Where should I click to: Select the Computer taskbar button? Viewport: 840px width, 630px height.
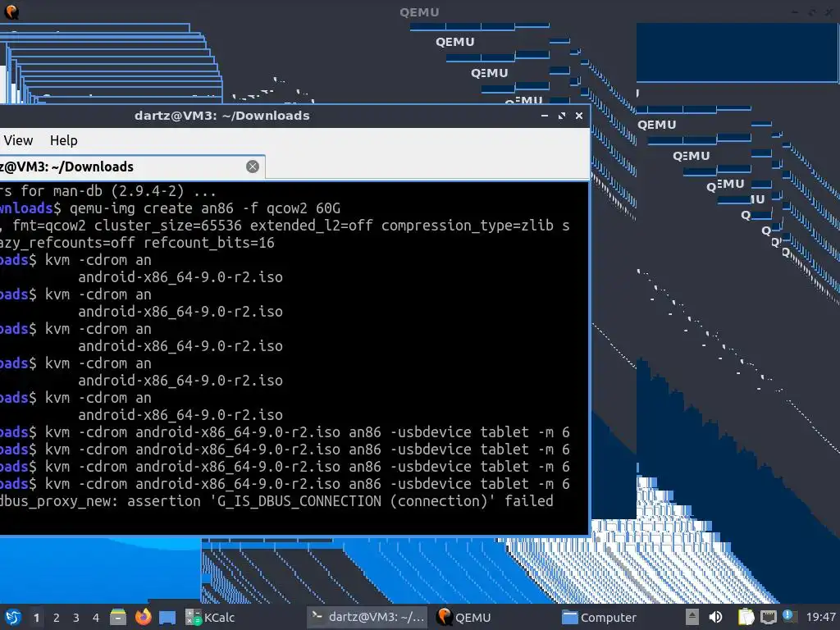tap(600, 617)
